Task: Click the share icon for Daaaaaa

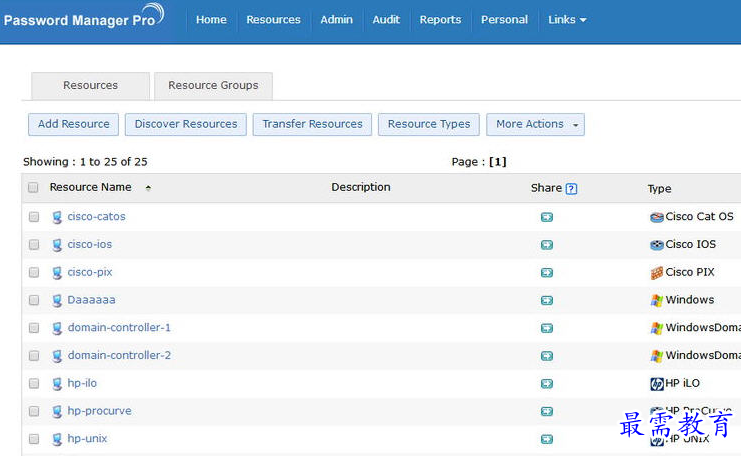Action: [547, 301]
